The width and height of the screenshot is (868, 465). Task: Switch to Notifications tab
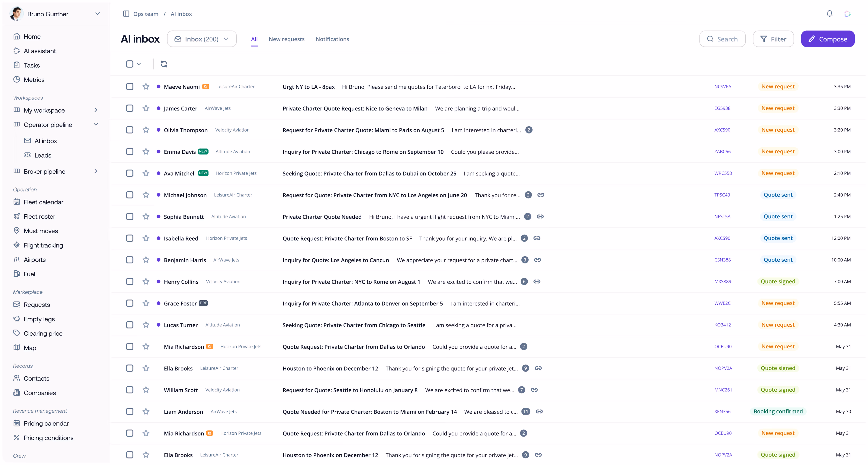[332, 39]
